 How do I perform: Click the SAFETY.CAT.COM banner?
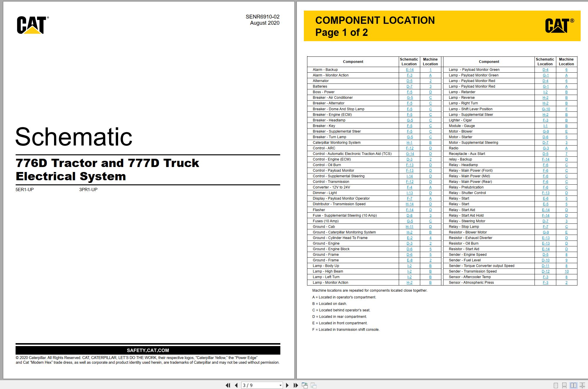coord(148,350)
